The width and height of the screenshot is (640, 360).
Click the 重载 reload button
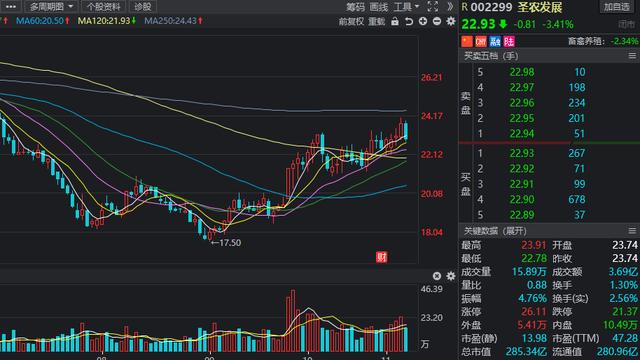(x=377, y=21)
